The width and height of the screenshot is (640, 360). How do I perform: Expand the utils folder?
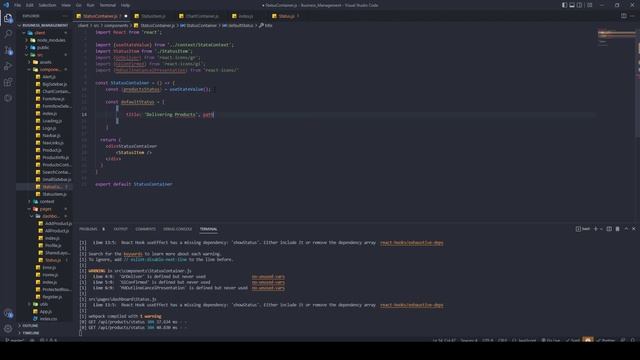pyautogui.click(x=43, y=304)
